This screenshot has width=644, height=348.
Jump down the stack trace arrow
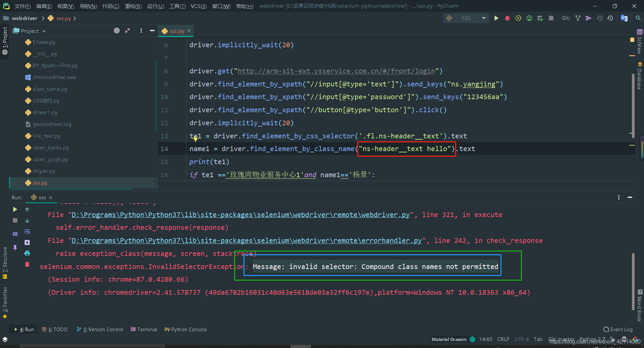[27, 220]
